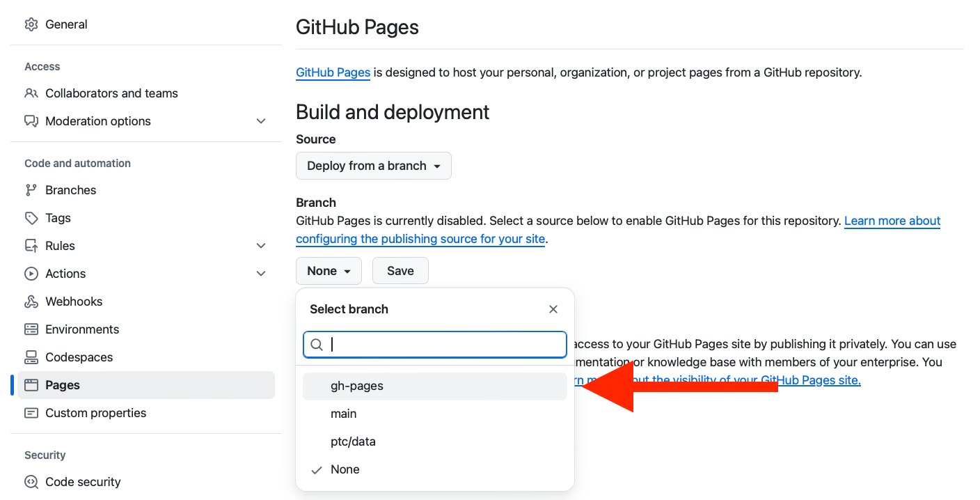Click the Branch label heading
This screenshot has width=980, height=500.
point(315,203)
